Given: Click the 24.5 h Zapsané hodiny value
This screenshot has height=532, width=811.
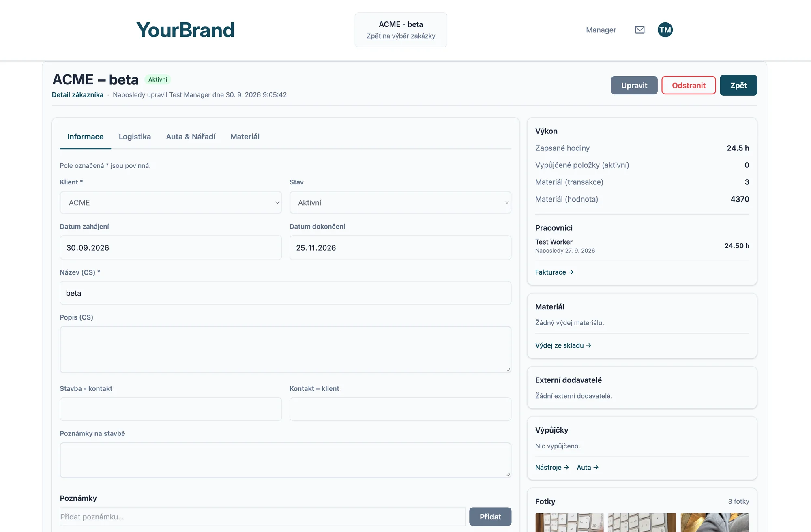Looking at the screenshot, I should coord(738,148).
